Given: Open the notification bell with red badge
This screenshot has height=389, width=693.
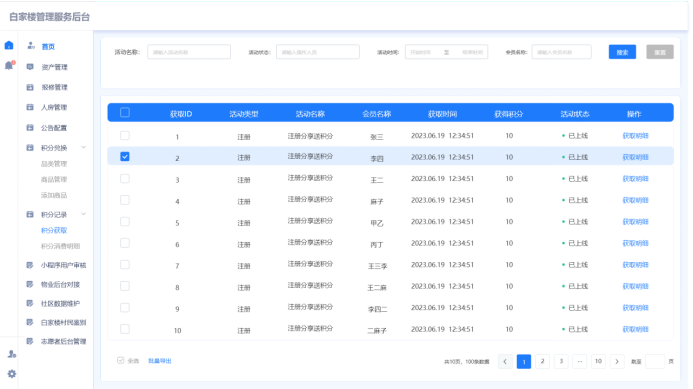Looking at the screenshot, I should click(x=9, y=65).
